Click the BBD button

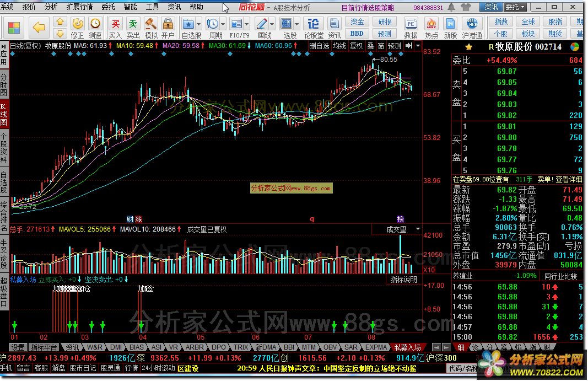pos(357,34)
